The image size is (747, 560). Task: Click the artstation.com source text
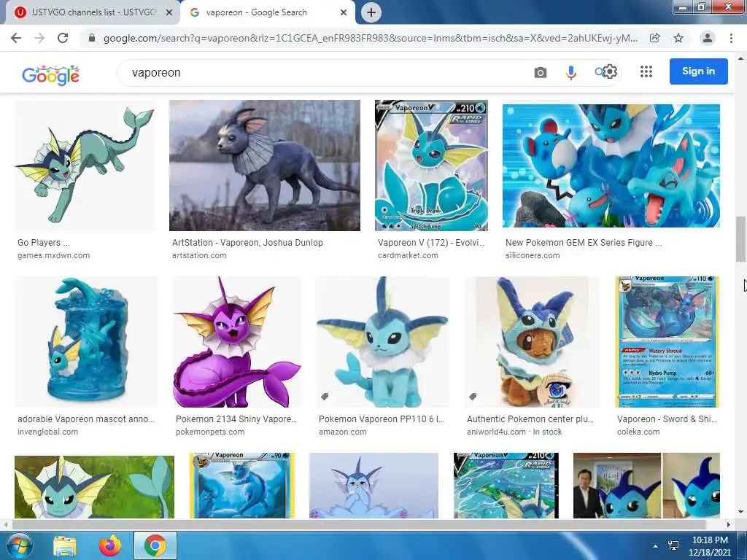click(199, 255)
